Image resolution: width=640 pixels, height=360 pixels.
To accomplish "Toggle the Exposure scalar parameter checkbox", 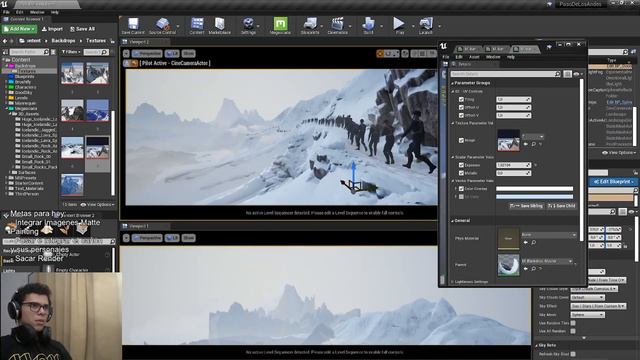I will click(x=461, y=165).
